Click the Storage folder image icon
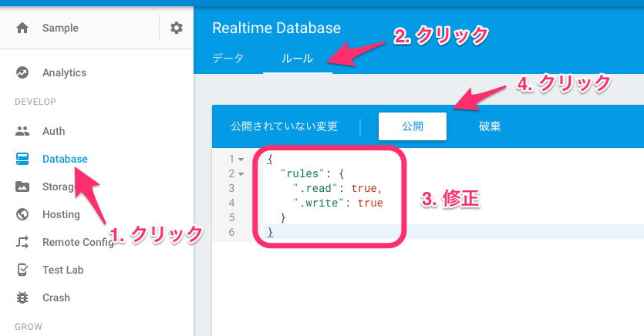 [22, 186]
